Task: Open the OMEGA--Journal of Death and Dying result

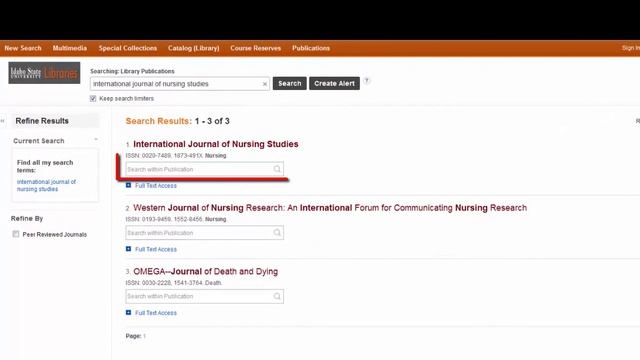Action: pyautogui.click(x=206, y=271)
